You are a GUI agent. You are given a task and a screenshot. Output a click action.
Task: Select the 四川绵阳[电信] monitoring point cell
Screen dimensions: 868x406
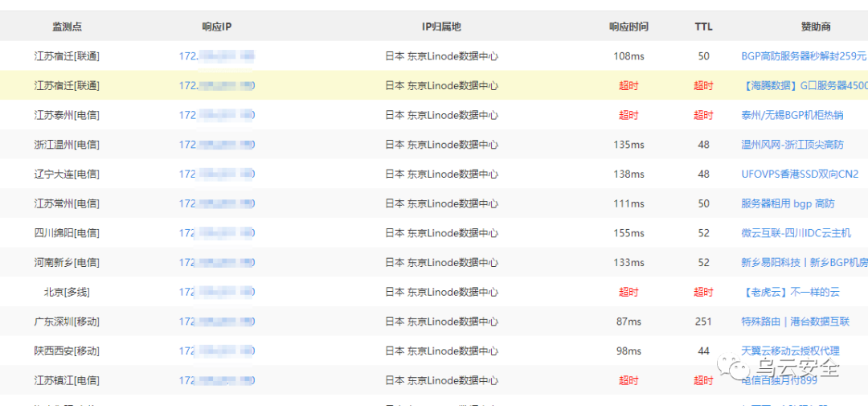tap(67, 233)
